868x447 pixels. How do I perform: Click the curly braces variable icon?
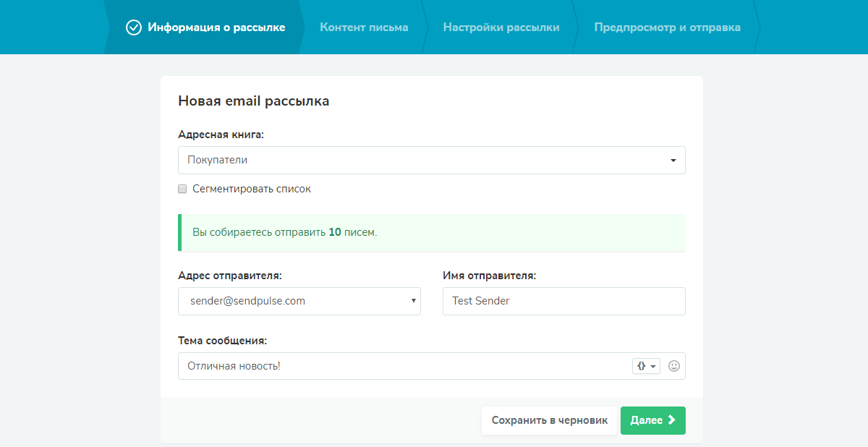click(641, 366)
